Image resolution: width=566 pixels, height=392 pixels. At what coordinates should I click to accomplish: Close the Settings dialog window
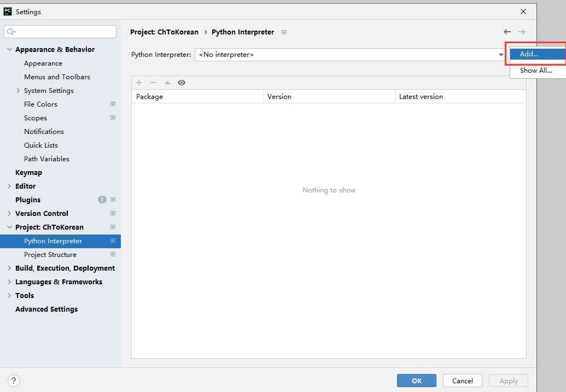tap(523, 11)
